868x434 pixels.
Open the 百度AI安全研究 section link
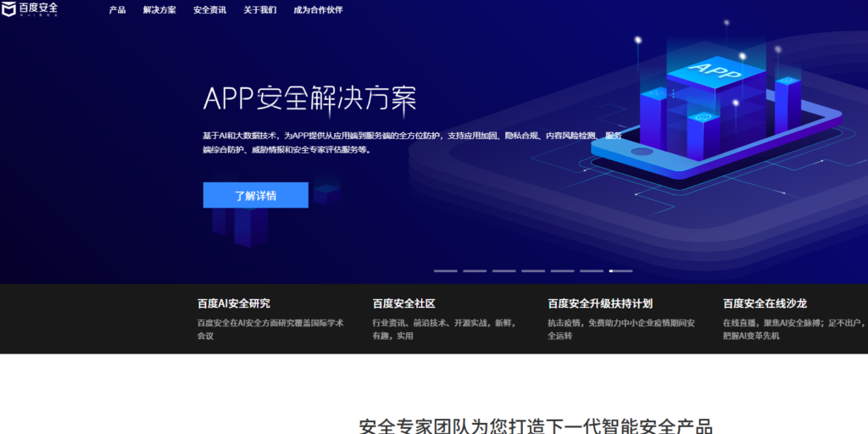pyautogui.click(x=234, y=303)
